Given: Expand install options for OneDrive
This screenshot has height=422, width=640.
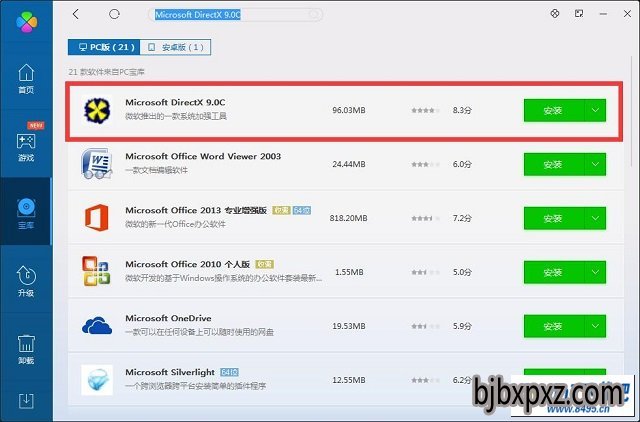Looking at the screenshot, I should [595, 326].
